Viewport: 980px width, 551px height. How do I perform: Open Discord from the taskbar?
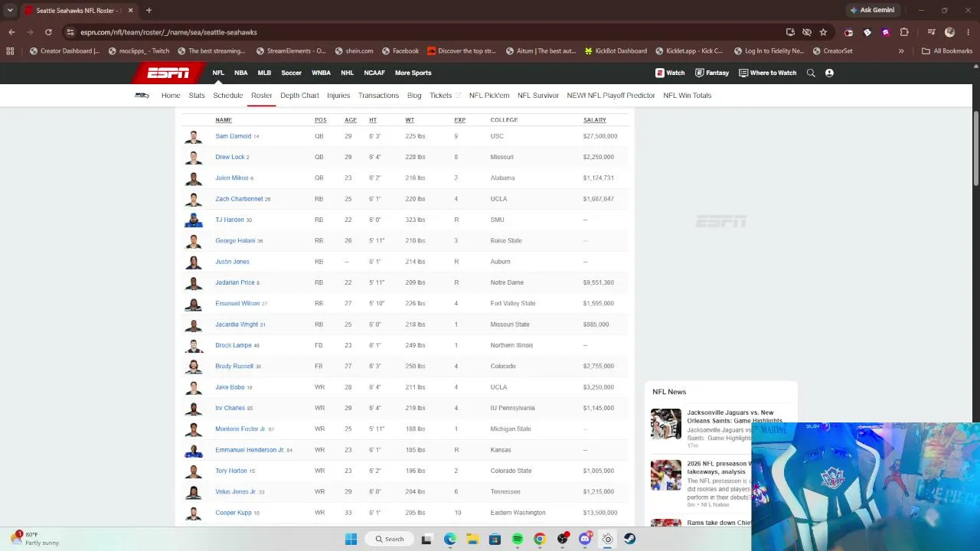585,539
